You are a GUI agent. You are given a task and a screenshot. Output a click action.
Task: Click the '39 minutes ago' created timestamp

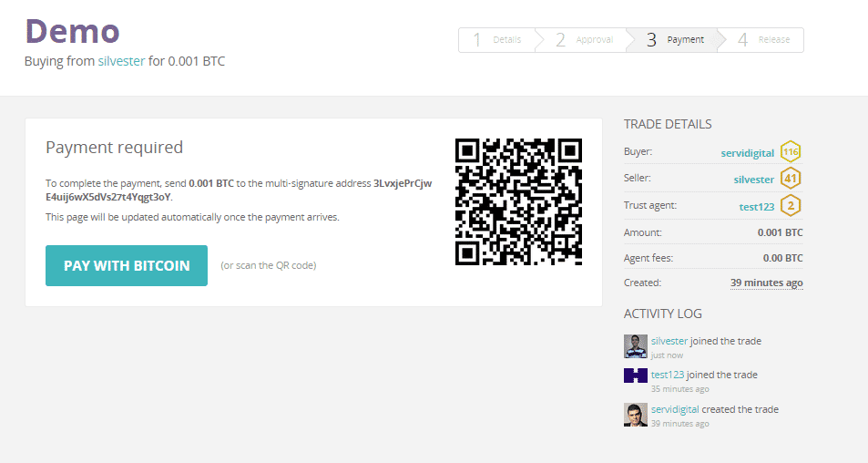point(766,283)
